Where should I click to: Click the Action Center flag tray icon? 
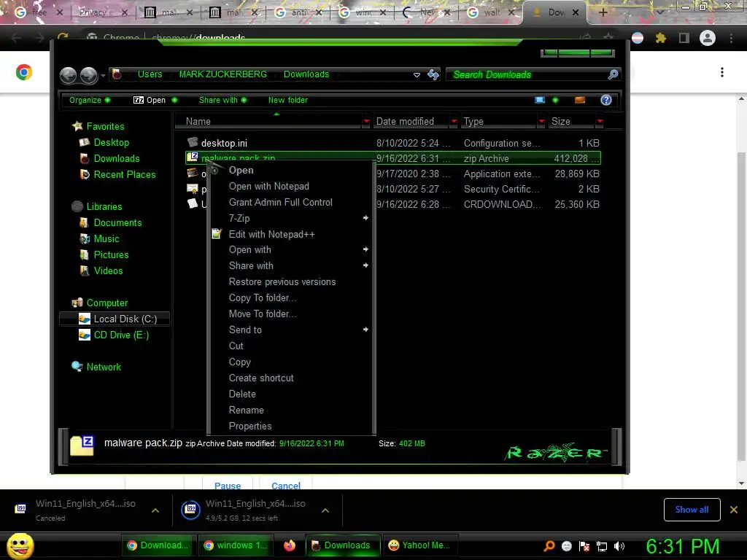point(584,546)
